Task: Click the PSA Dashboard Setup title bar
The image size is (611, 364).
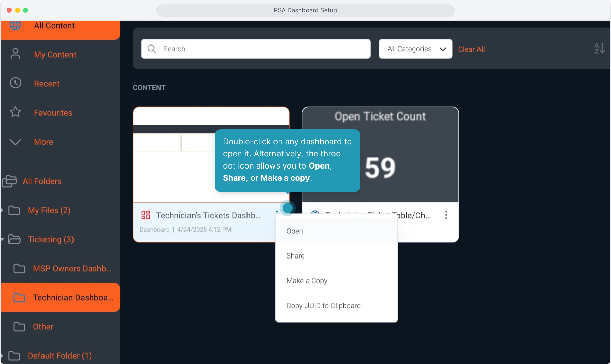Action: click(x=305, y=10)
